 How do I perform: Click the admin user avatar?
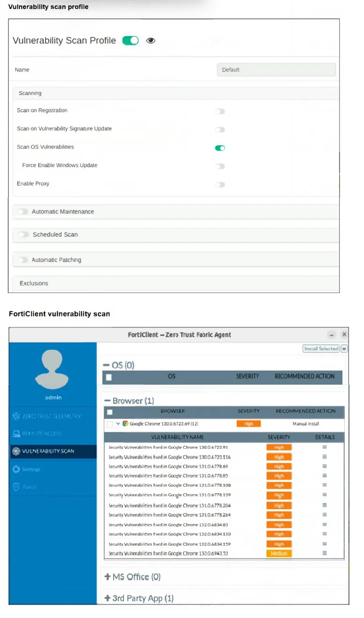(x=53, y=370)
